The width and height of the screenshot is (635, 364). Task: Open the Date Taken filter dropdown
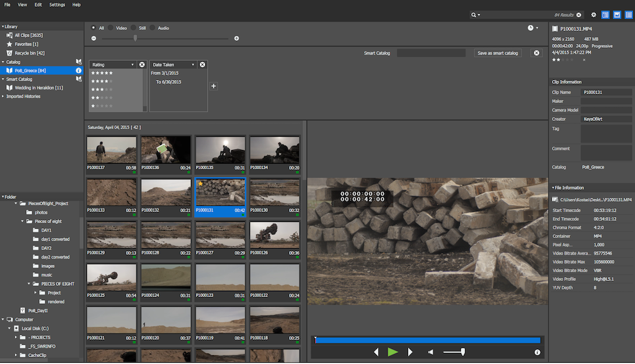click(x=193, y=64)
